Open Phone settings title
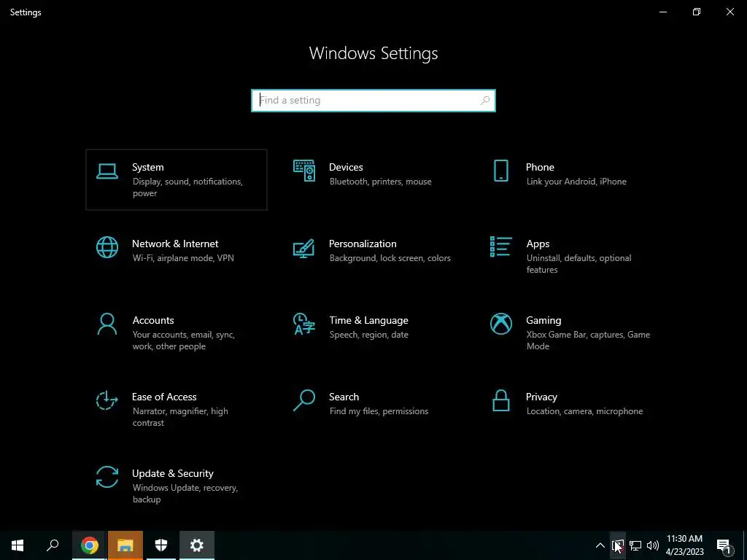Image resolution: width=747 pixels, height=560 pixels. pyautogui.click(x=540, y=167)
